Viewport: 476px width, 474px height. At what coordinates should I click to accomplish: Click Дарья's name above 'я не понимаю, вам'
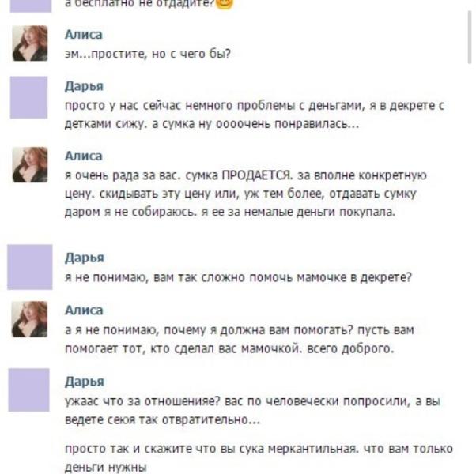tap(85, 258)
